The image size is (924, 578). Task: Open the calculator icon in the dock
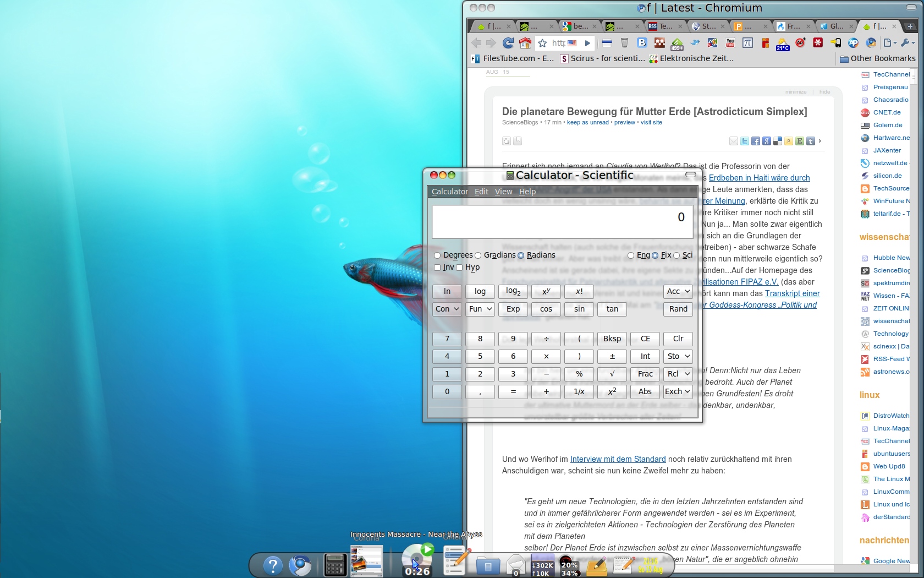click(x=335, y=565)
